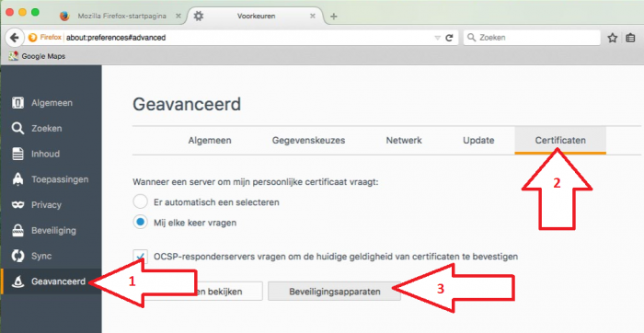Click the Geavanceerd page heading

(187, 104)
